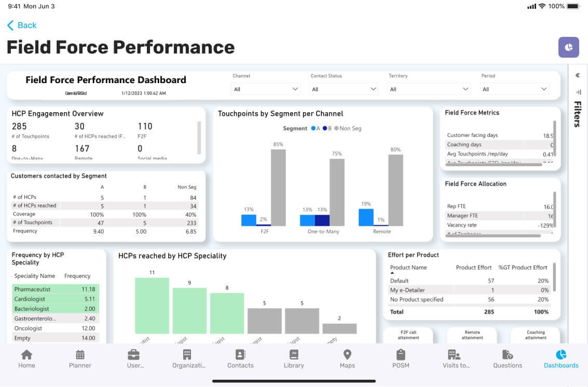Click the Coverage row label
Viewport: 588px width, 387px height.
click(24, 214)
